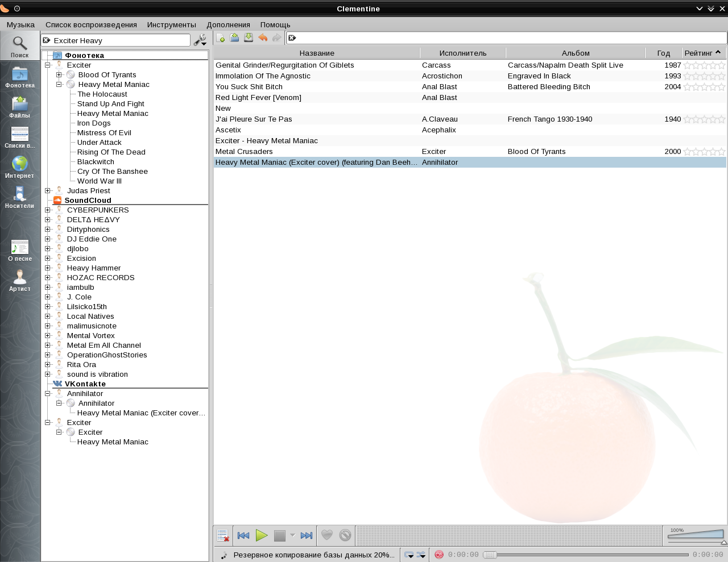The image size is (728, 562).
Task: Click the Love heart icon
Action: pos(327,535)
